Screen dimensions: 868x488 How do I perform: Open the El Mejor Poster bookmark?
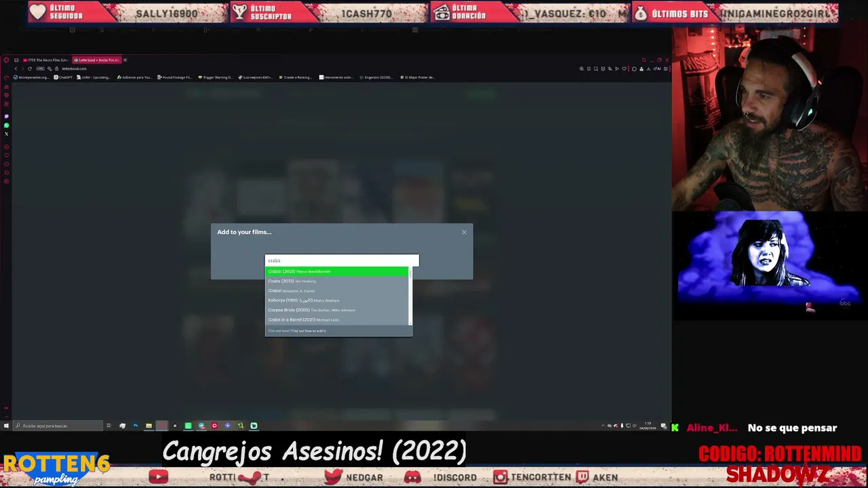[418, 77]
